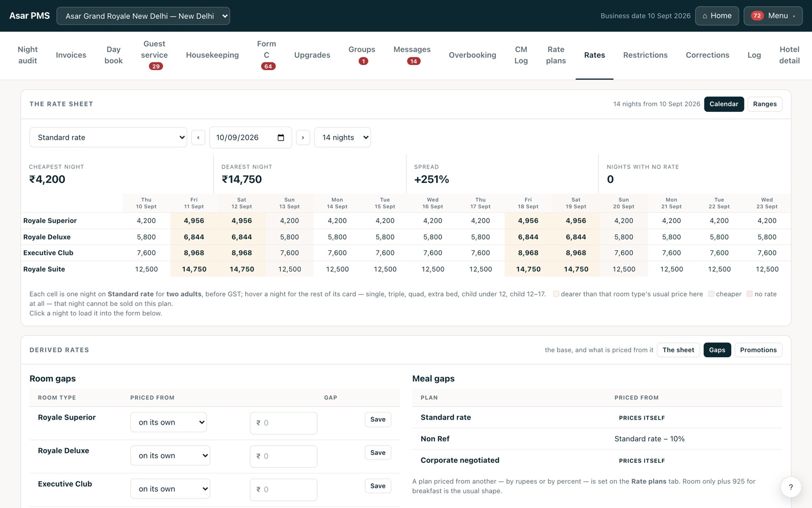Image resolution: width=812 pixels, height=508 pixels.
Task: Open the hotel property selector dropdown
Action: tap(143, 16)
